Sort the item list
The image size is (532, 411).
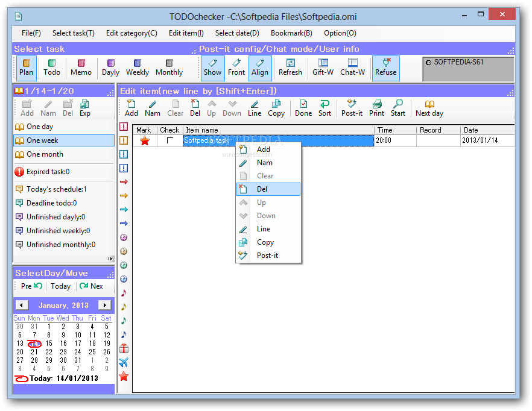325,108
